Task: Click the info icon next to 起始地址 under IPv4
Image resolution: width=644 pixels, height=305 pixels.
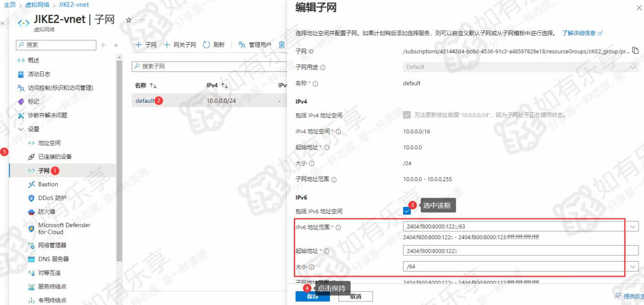Action: point(326,148)
